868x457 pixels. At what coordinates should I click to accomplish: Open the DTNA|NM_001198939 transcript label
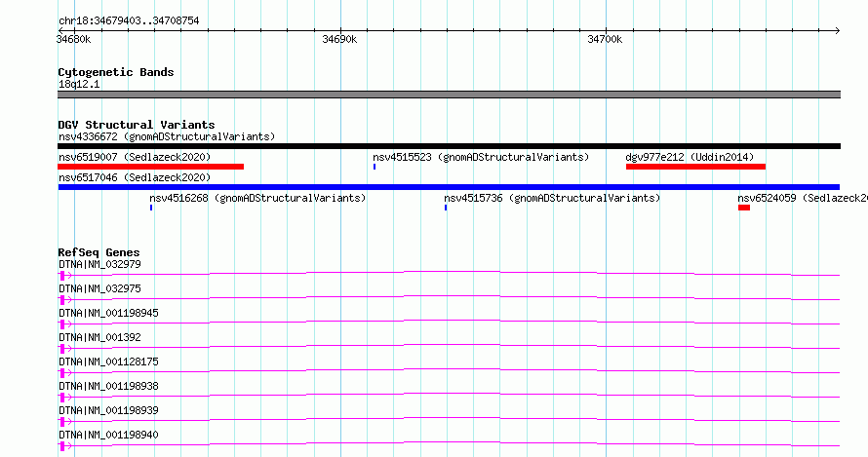click(108, 410)
